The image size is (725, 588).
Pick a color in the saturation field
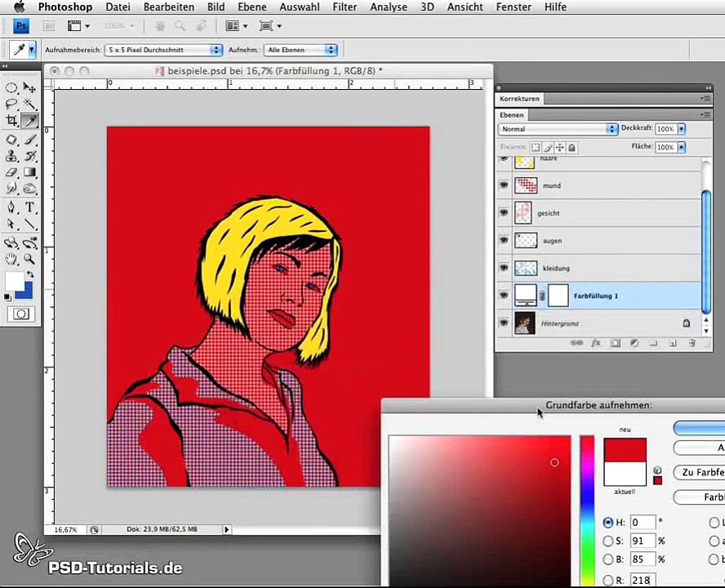click(480, 510)
